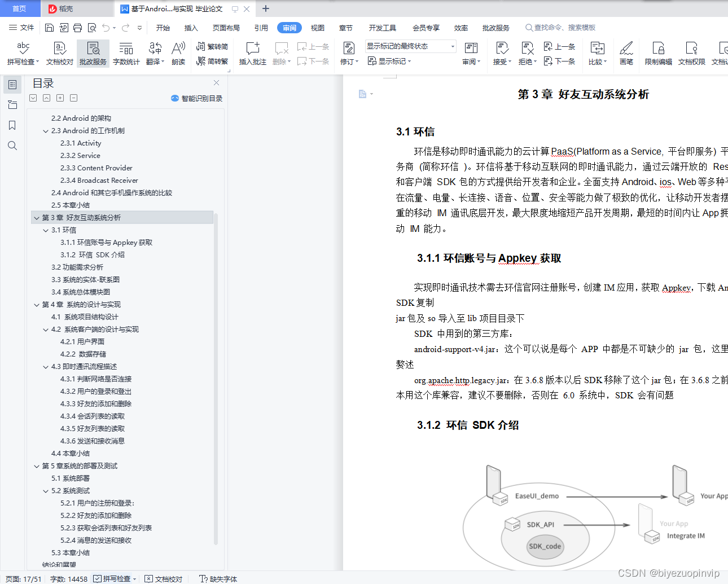The width and height of the screenshot is (728, 584).
Task: Jump to 2.3.4 Broadcast Receiver heading
Action: pos(99,181)
